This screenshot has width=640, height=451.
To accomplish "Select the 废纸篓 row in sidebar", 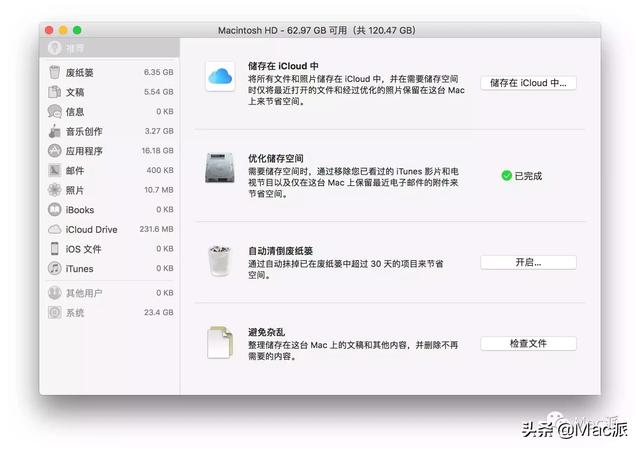I will (x=110, y=72).
